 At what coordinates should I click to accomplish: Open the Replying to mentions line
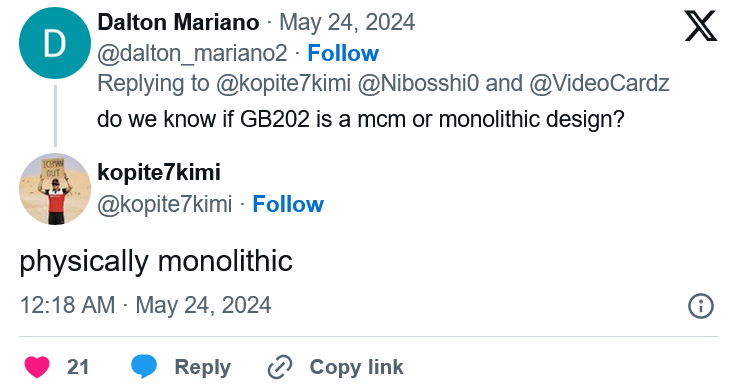pos(383,84)
